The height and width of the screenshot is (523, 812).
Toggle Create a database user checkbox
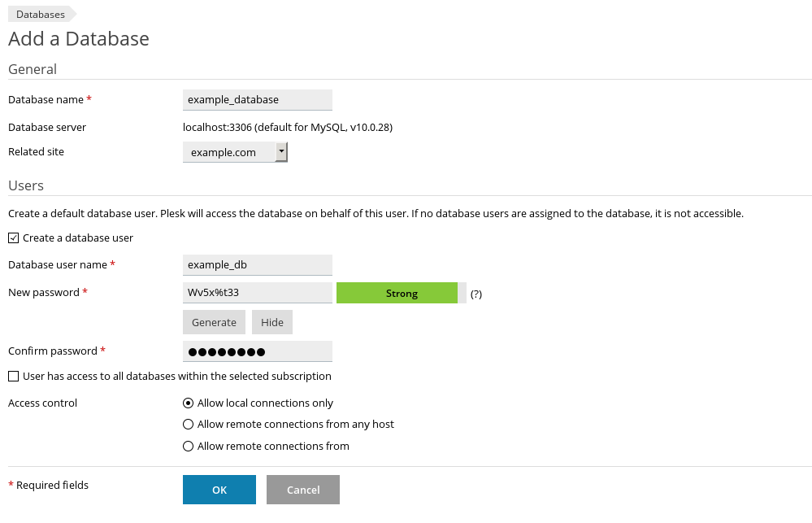14,238
